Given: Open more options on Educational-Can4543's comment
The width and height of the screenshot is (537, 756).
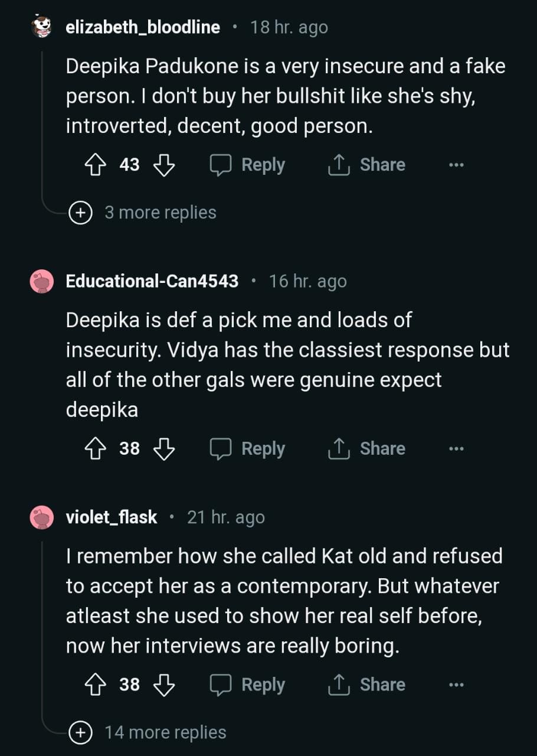Looking at the screenshot, I should click(456, 449).
